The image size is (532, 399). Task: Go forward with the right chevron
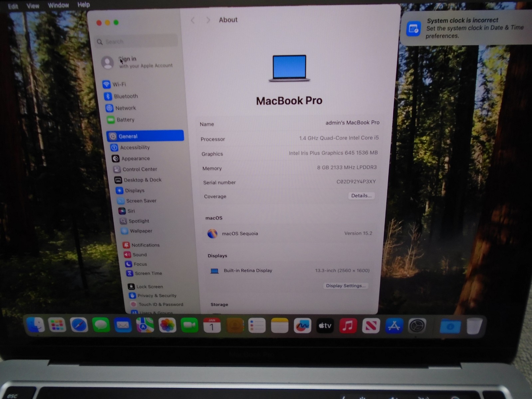(x=208, y=20)
